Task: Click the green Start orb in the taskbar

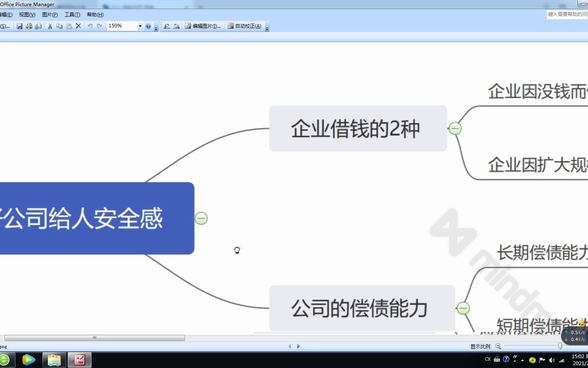Action: tap(4, 360)
